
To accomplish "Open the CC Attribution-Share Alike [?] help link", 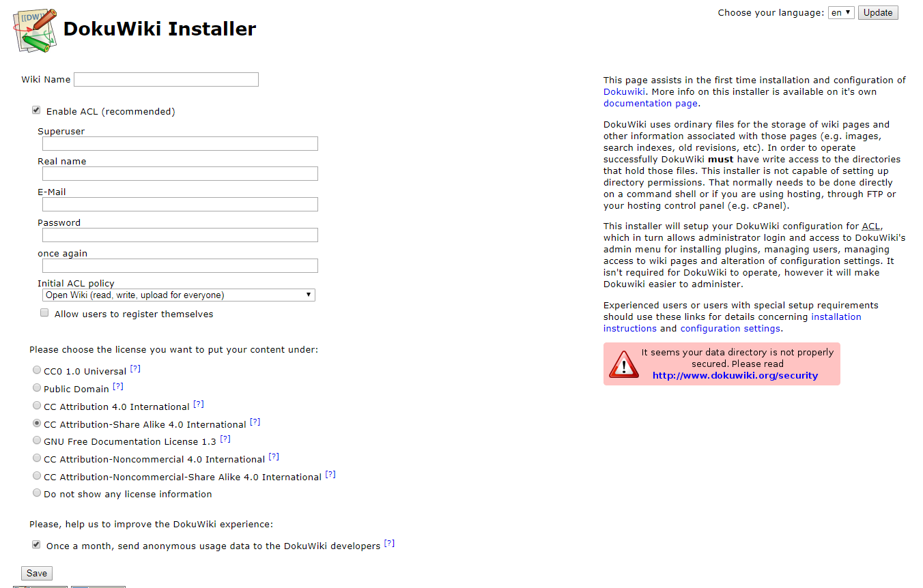I will point(255,422).
